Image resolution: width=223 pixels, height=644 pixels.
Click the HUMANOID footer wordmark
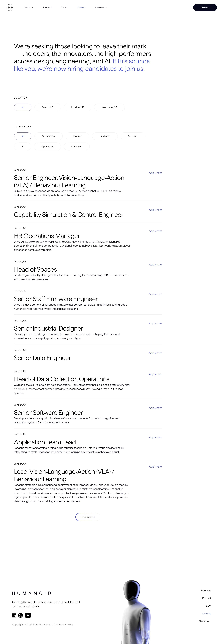coord(31,593)
